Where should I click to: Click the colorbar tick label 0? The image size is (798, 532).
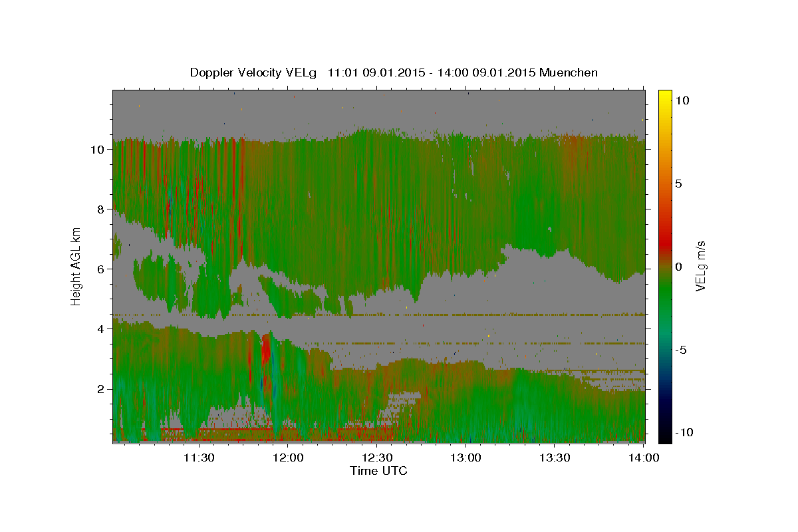(678, 267)
